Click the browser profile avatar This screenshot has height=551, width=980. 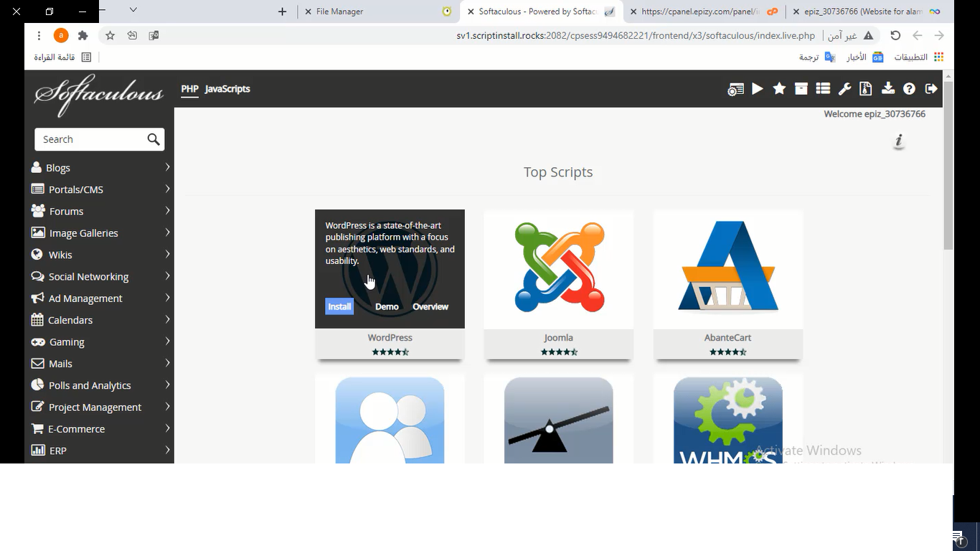coord(61,35)
